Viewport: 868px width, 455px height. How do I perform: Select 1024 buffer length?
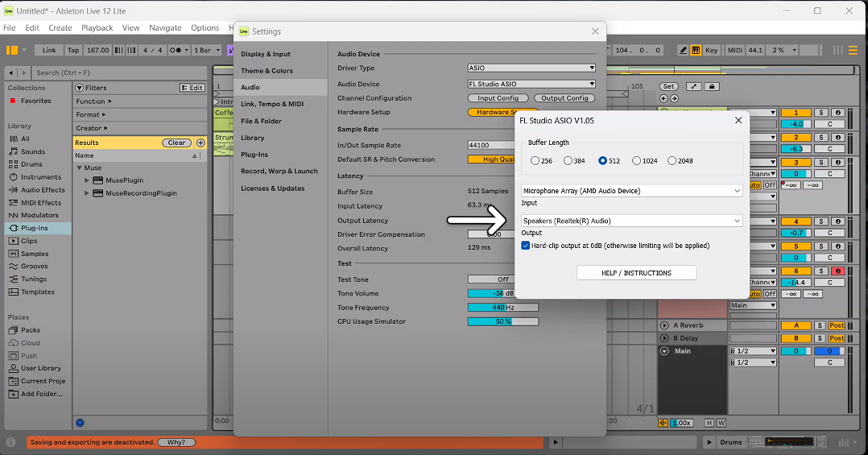(637, 160)
